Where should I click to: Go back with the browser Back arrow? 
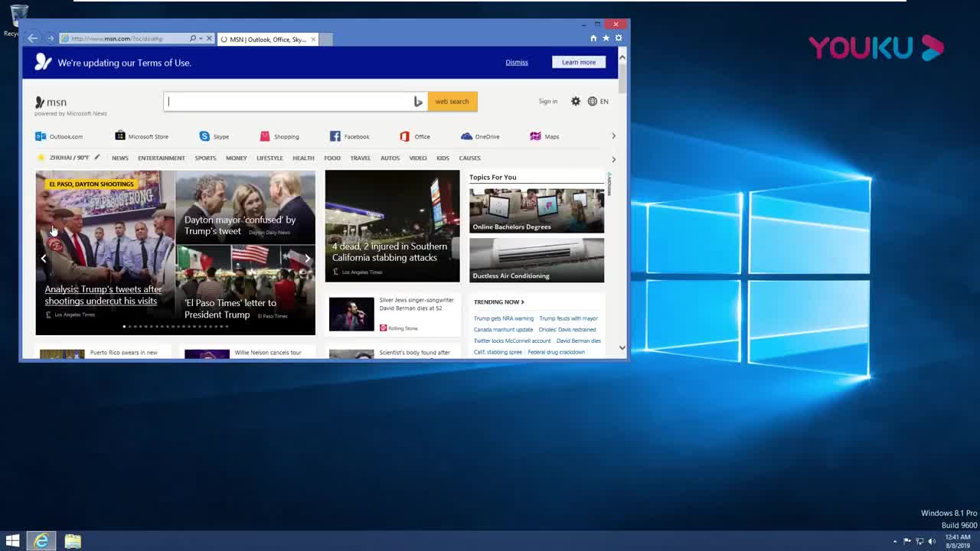click(32, 38)
